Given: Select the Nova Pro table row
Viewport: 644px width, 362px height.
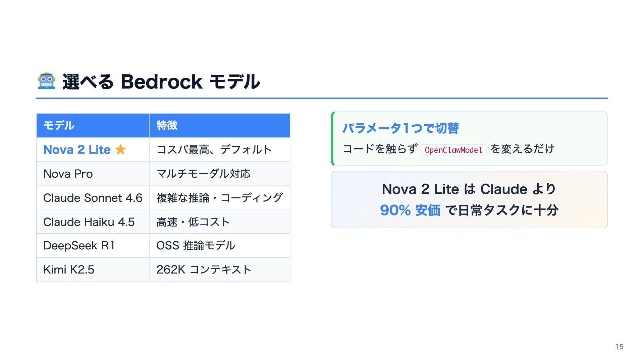Looking at the screenshot, I should [163, 174].
